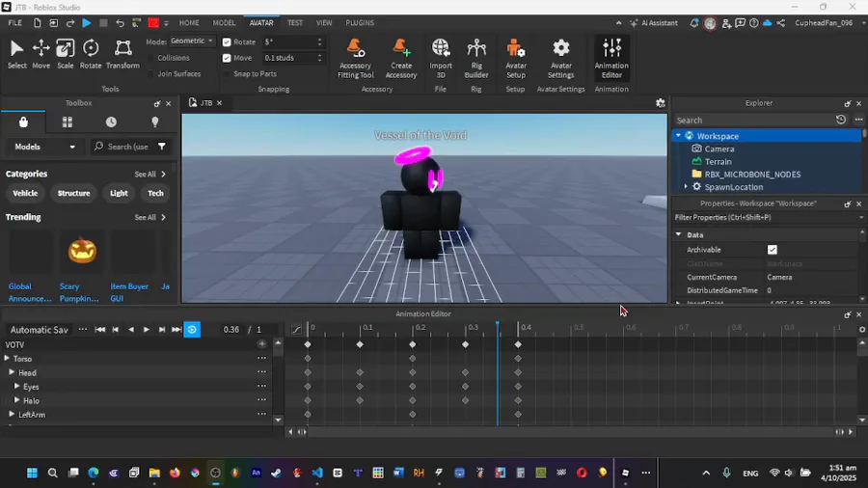Image resolution: width=868 pixels, height=488 pixels.
Task: Launch Create Accessory
Action: coord(401,59)
